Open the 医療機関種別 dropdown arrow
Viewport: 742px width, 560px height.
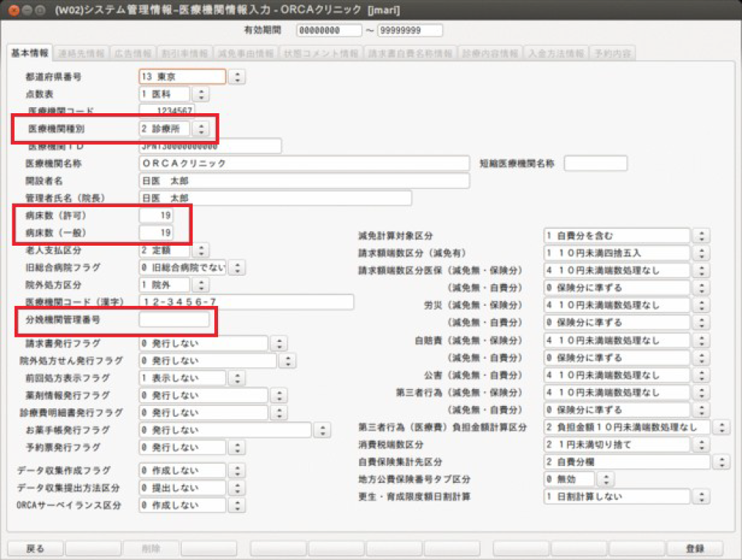pos(200,129)
